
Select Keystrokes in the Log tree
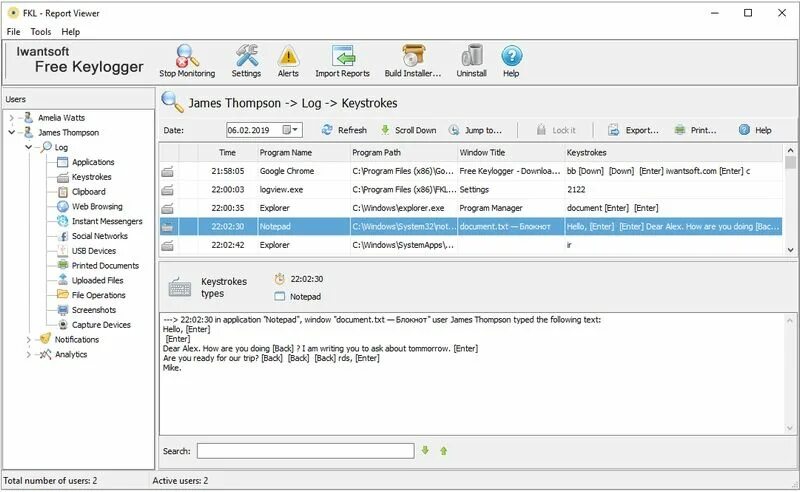tap(91, 177)
